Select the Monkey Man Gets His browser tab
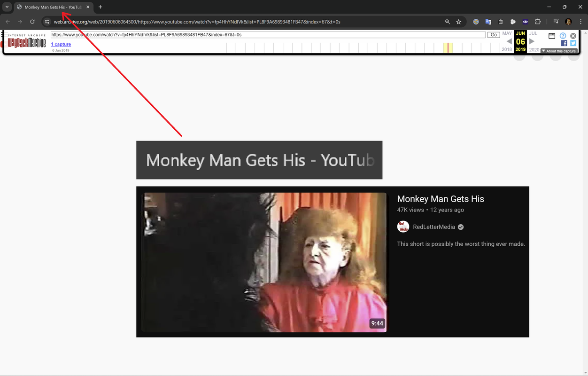 [53, 7]
